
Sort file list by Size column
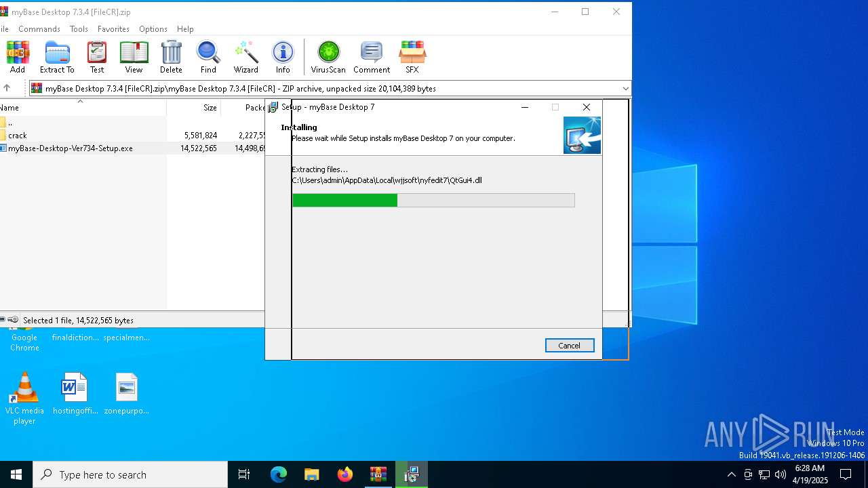[194, 108]
